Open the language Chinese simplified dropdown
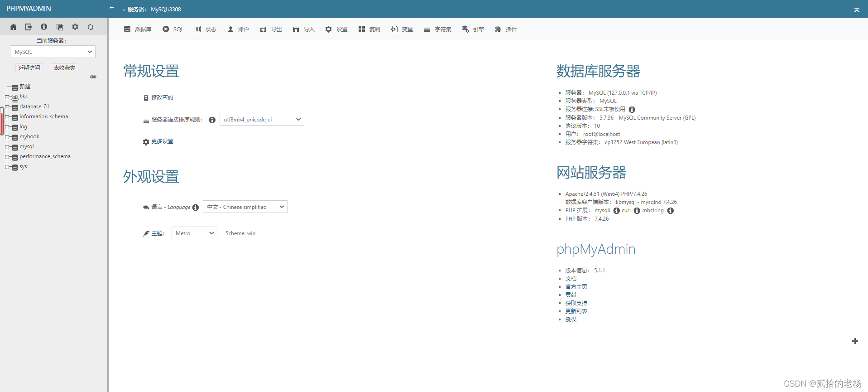Viewport: 868px width, 392px height. click(245, 207)
